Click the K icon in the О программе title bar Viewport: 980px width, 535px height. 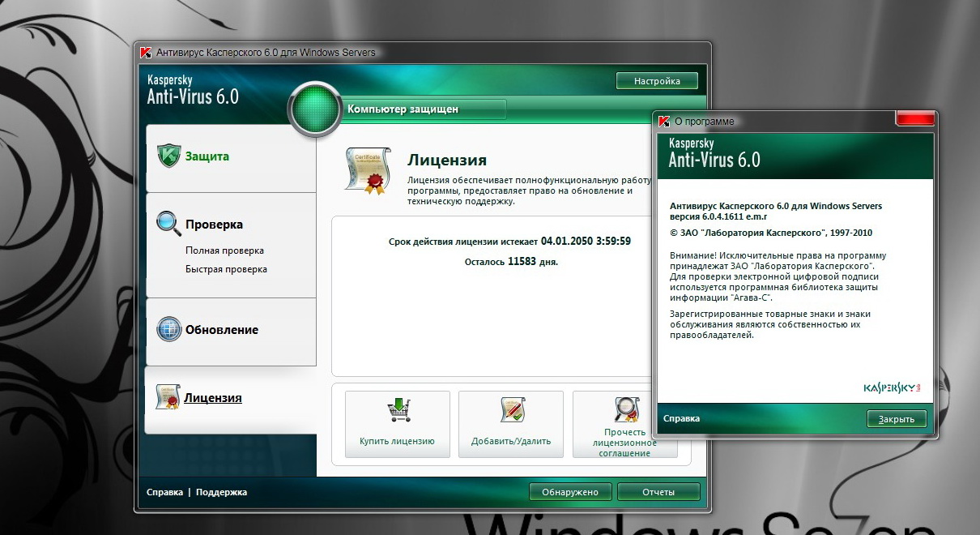pos(664,121)
